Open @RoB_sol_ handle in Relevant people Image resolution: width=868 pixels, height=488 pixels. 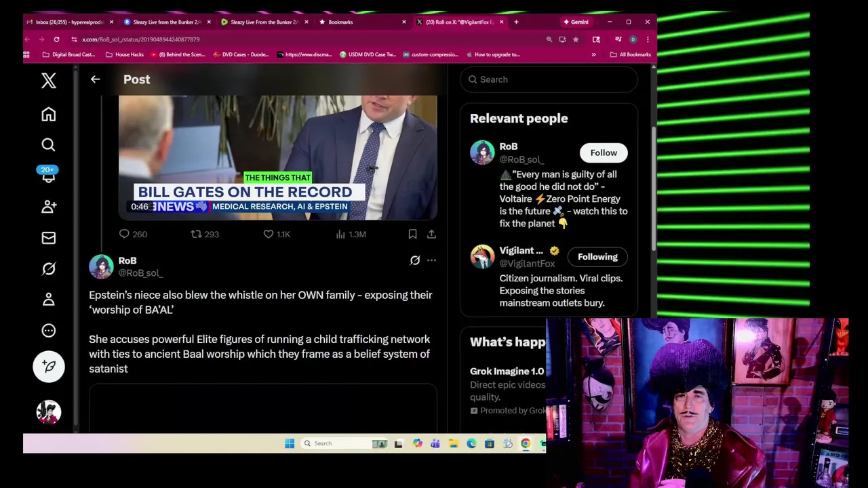click(521, 159)
